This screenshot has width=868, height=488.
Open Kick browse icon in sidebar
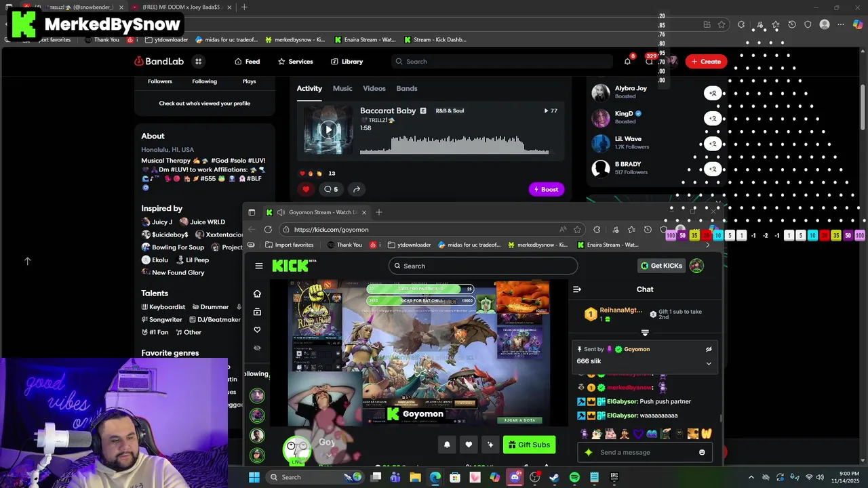257,312
